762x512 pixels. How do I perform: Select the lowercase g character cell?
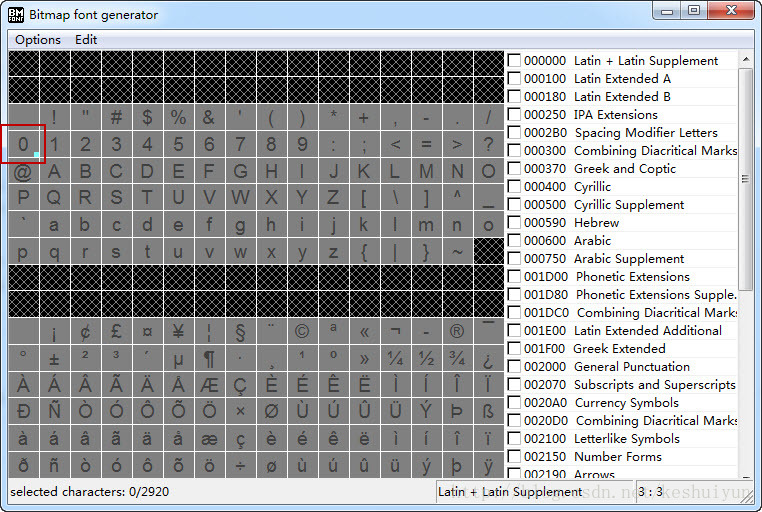pos(240,224)
